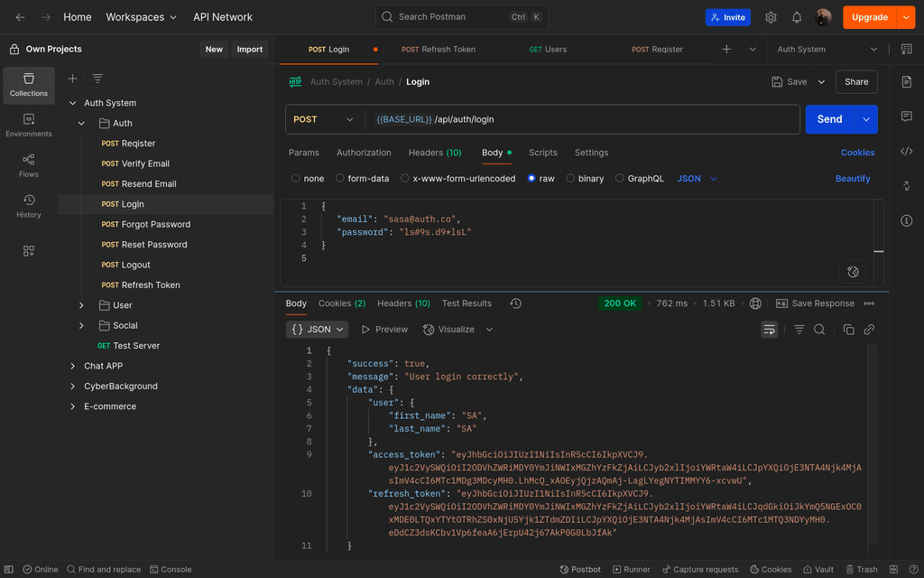Open Flows sidebar panel
924x578 pixels.
(x=29, y=166)
